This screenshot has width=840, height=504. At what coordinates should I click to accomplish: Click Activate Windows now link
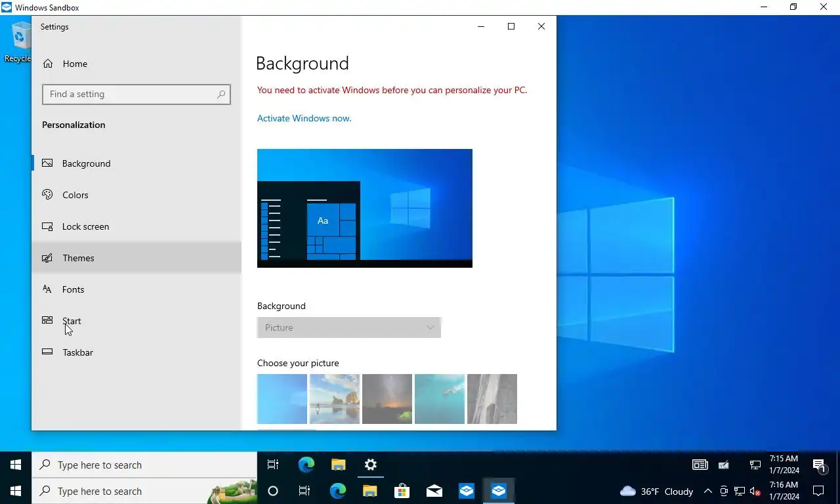(304, 119)
